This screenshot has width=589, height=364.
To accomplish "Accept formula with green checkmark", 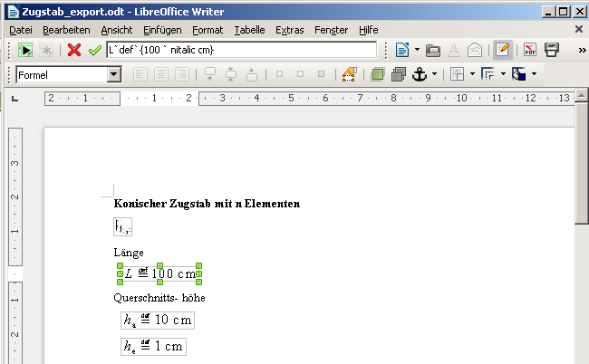I will [94, 50].
